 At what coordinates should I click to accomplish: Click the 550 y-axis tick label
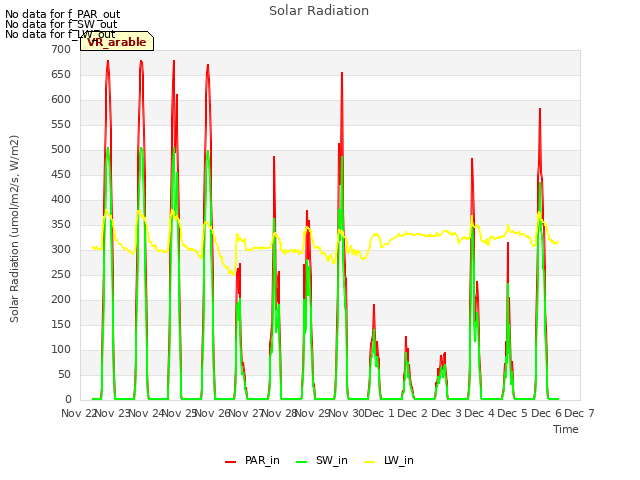pyautogui.click(x=61, y=125)
